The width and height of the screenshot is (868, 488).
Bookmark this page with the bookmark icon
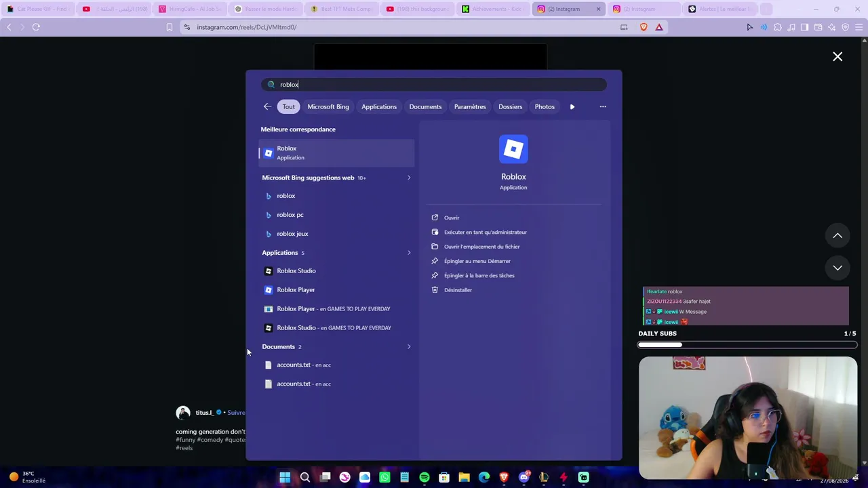(170, 27)
